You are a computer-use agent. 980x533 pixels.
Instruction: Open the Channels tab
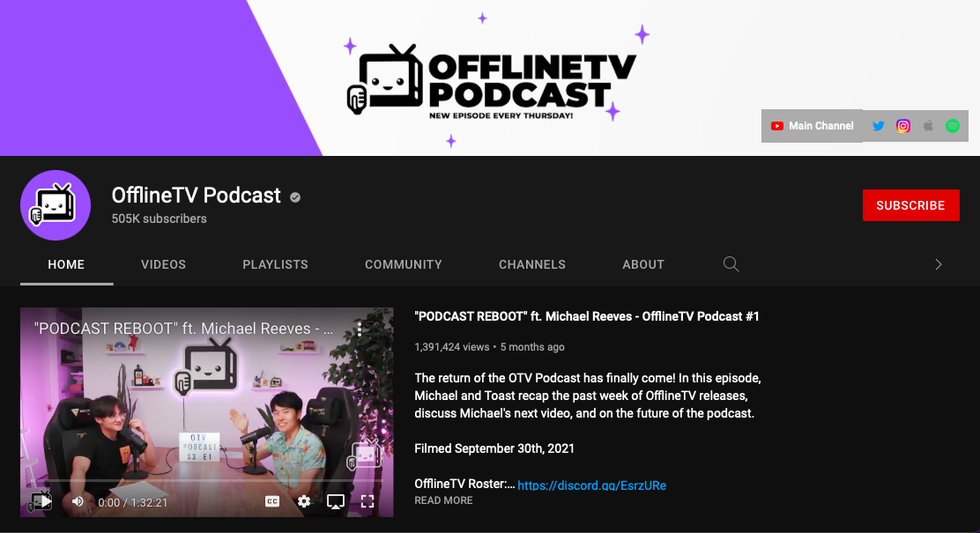(x=532, y=264)
